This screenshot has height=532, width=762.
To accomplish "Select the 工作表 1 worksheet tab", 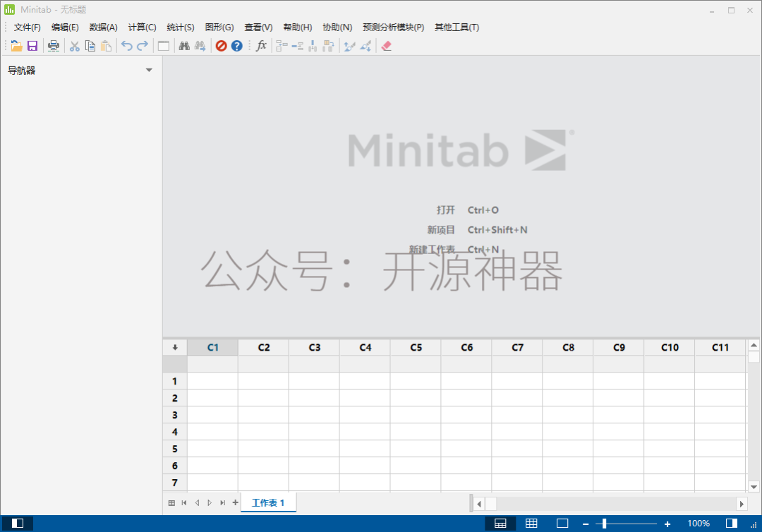I will point(268,503).
